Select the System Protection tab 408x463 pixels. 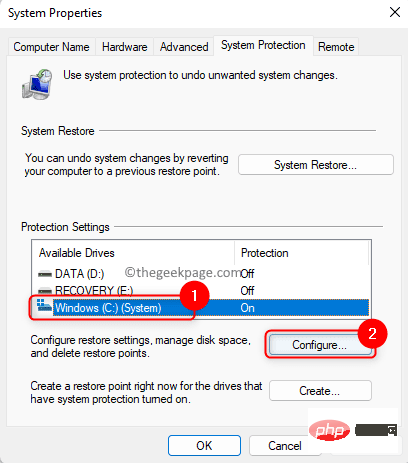coord(263,45)
